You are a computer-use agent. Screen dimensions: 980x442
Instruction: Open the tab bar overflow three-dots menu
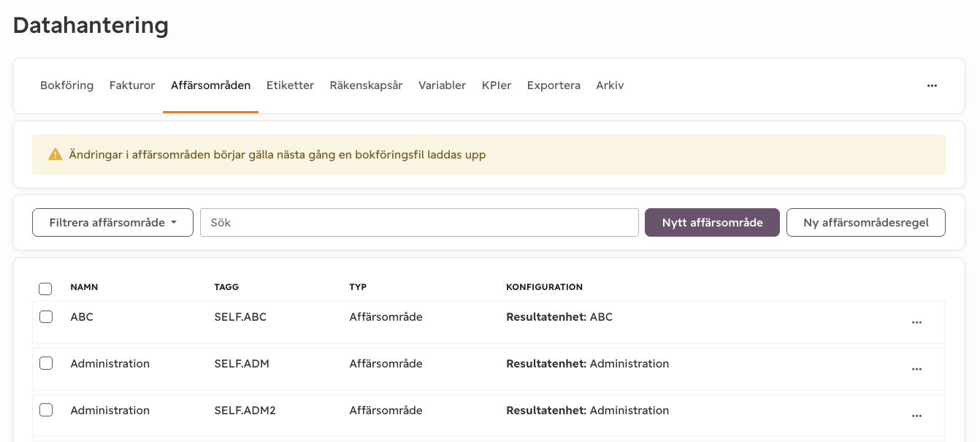click(932, 85)
